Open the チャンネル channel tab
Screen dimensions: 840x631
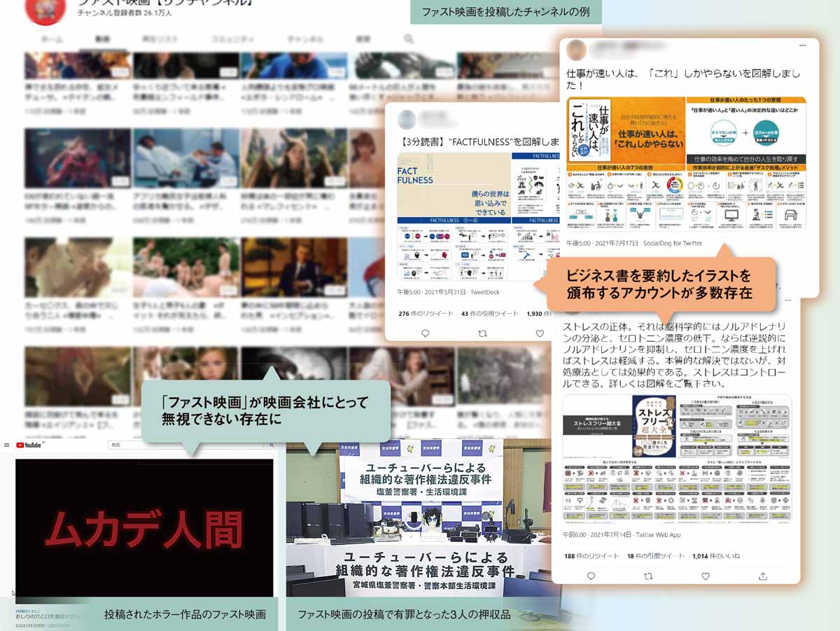[305, 39]
